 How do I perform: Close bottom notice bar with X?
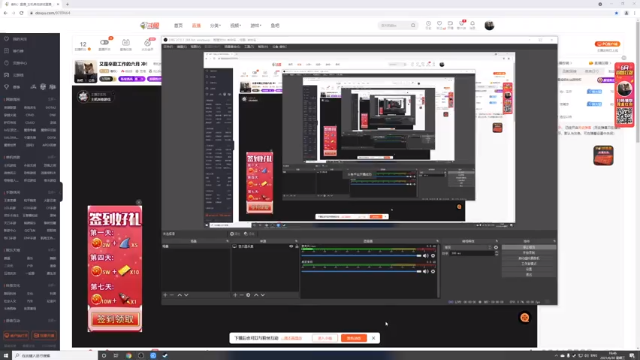click(x=373, y=338)
